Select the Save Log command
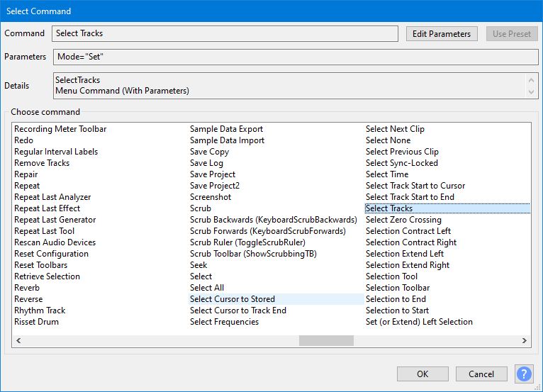Image resolution: width=543 pixels, height=392 pixels. 206,163
